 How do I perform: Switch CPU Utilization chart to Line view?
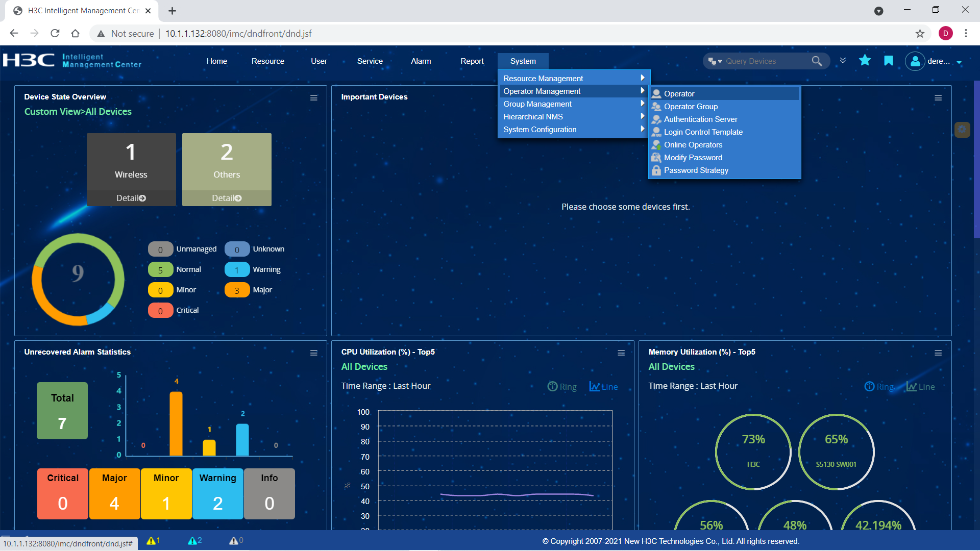(x=603, y=387)
